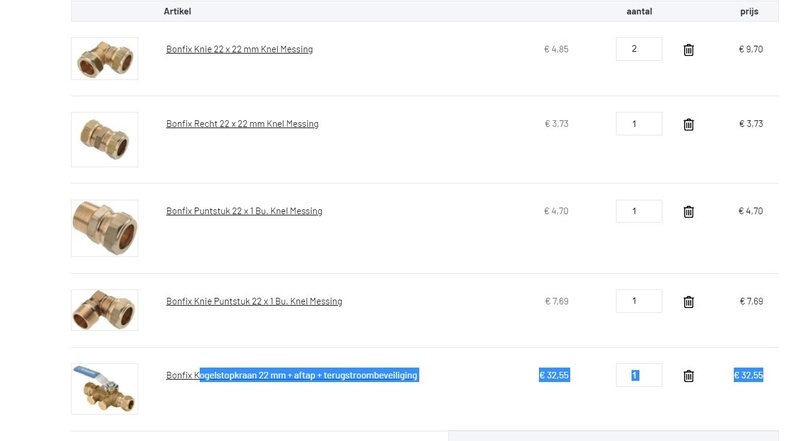Trash the Bonfix Puntstuk 22 x 1 row
The height and width of the screenshot is (441, 800).
[x=688, y=212]
